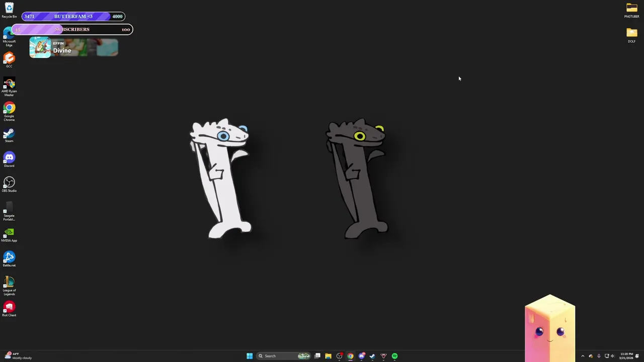Click the black dancing dragon image
The height and width of the screenshot is (362, 644).
coord(357,178)
